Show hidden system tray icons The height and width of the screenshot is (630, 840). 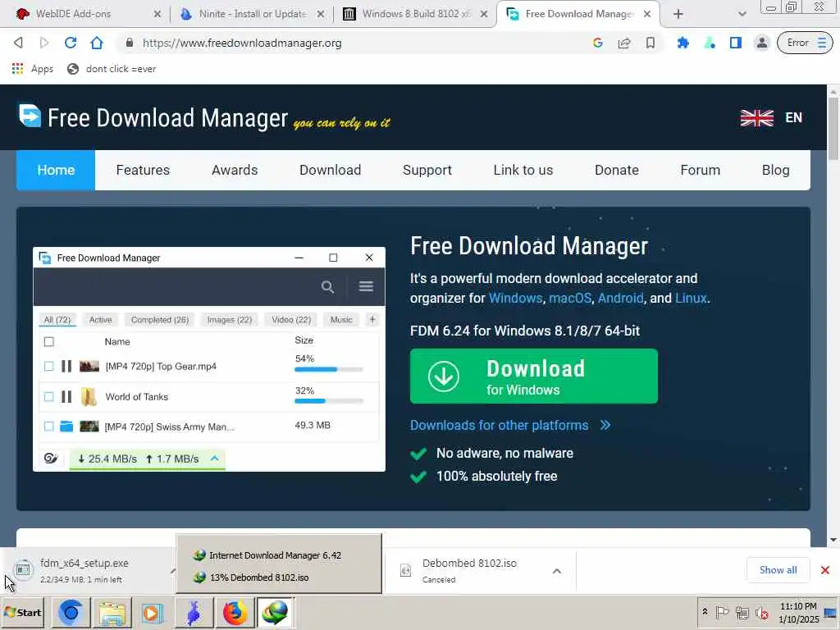pyautogui.click(x=705, y=612)
